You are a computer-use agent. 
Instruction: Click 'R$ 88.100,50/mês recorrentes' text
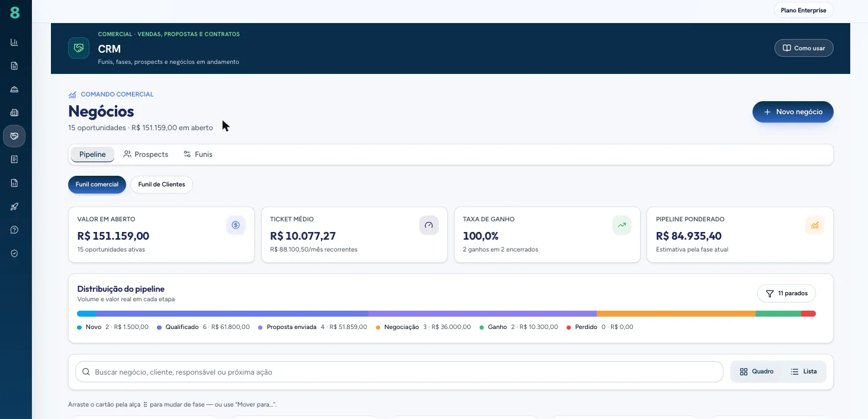[314, 250]
